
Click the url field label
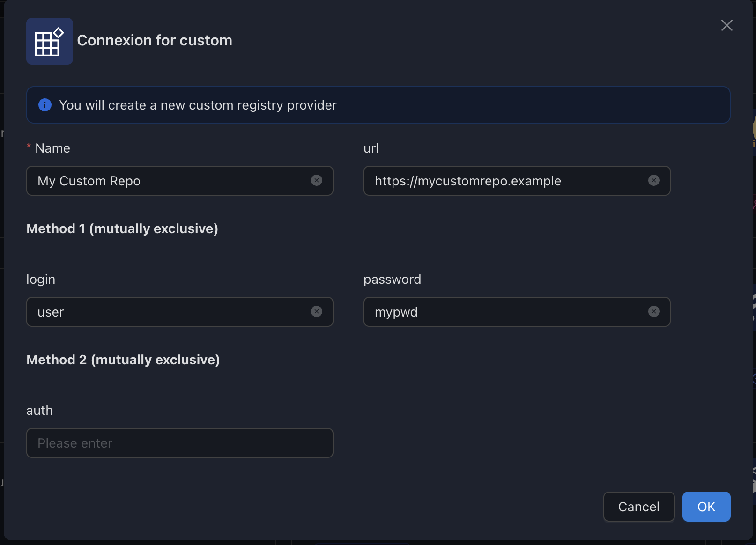click(371, 148)
